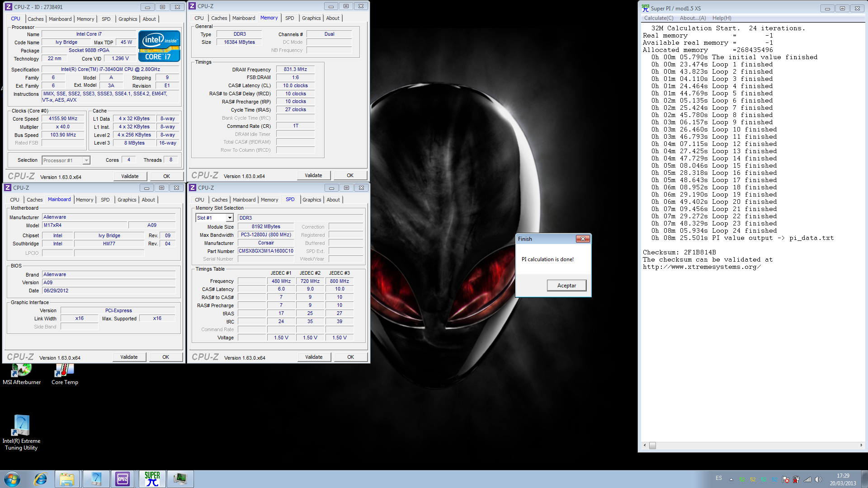Viewport: 868px width, 488px height.
Task: Open About tab in the Memory window
Action: tap(333, 18)
